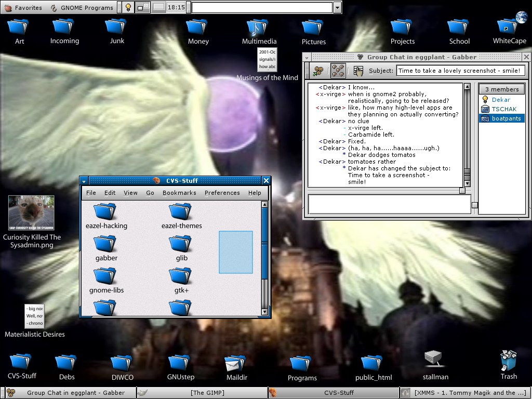Image resolution: width=532 pixels, height=399 pixels.
Task: Click the invite users icon in Gabber
Action: point(318,71)
